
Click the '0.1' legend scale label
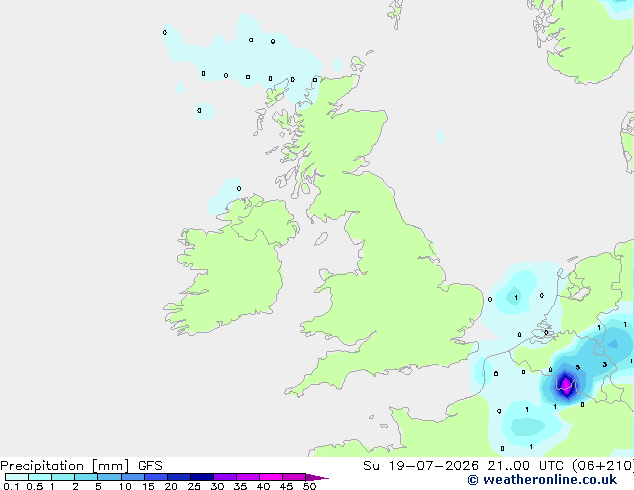[11, 486]
